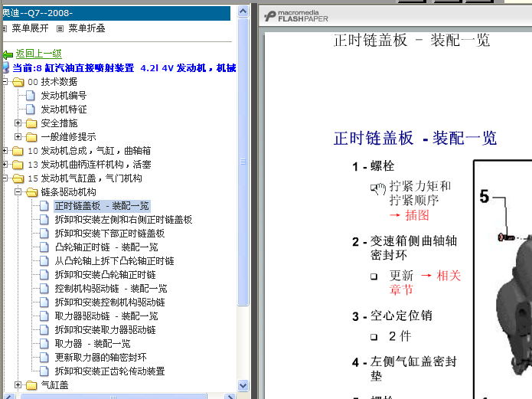Click the tree panel scroll-down arrow
The height and width of the screenshot is (399, 532).
pyautogui.click(x=243, y=385)
